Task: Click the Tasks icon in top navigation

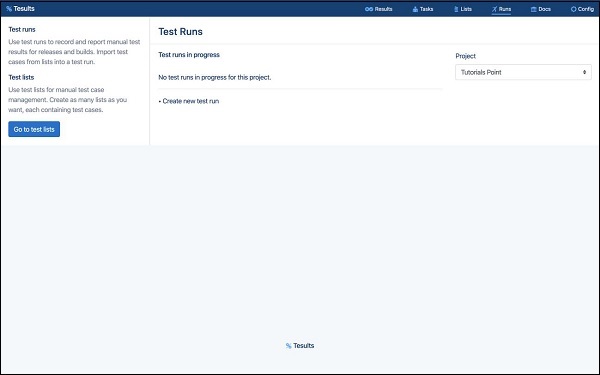Action: pos(415,9)
